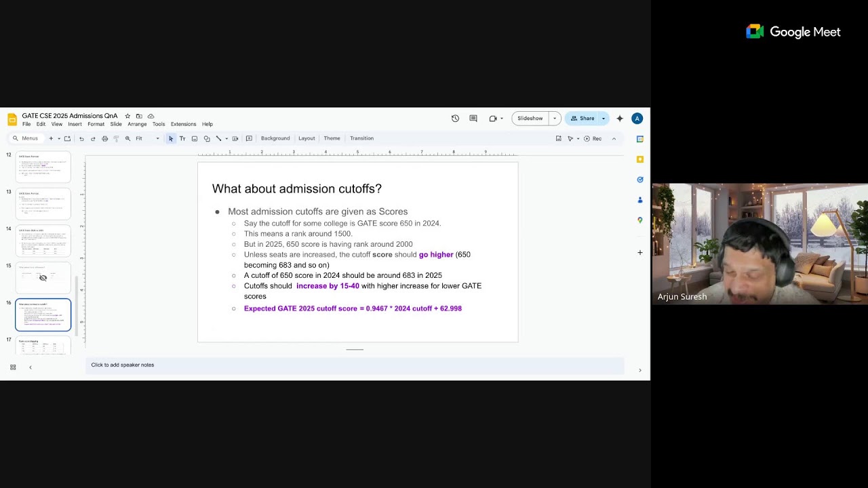Viewport: 868px width, 488px height.
Task: Open the Extensions menu
Action: [183, 124]
